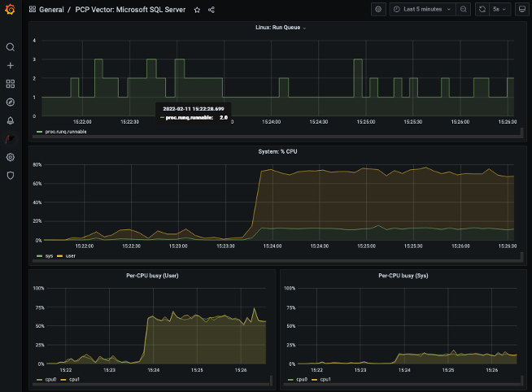Cycle the TV view mode icon

(x=521, y=10)
